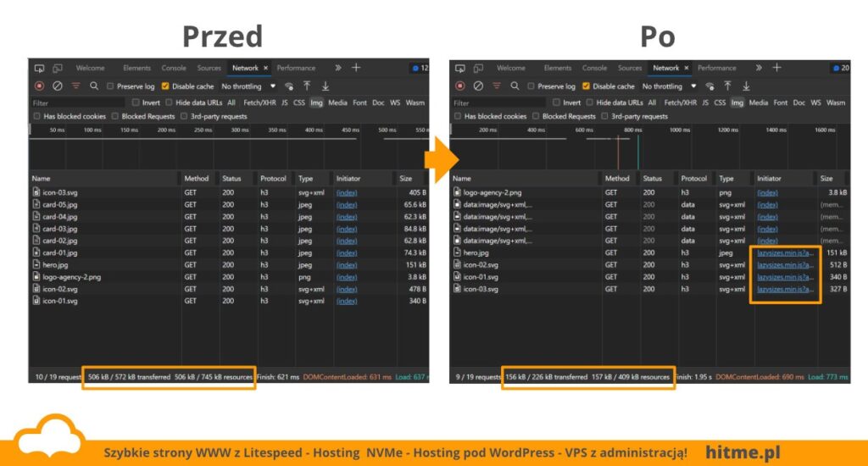The width and height of the screenshot is (868, 466).
Task: Enable Blocked Requests in Po panel
Action: (x=536, y=116)
